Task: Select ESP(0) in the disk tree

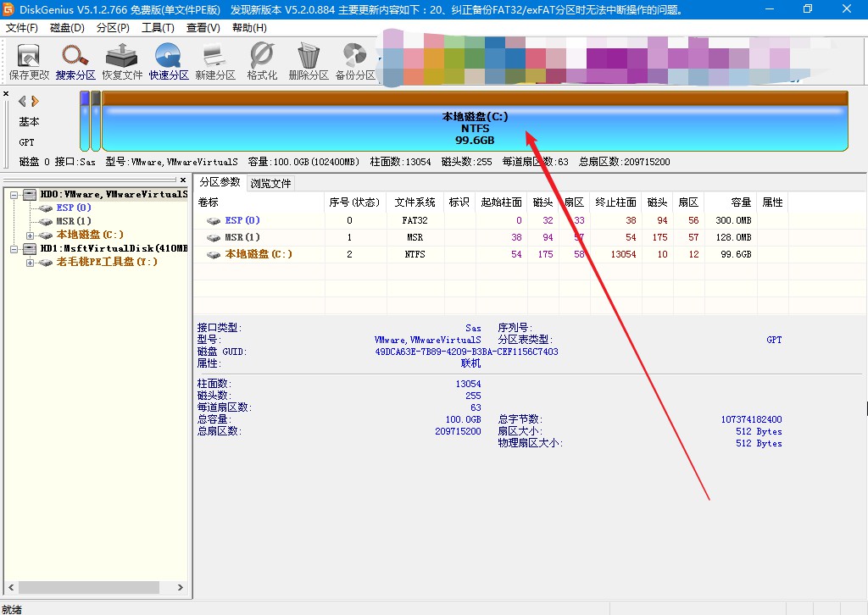Action: pyautogui.click(x=74, y=208)
